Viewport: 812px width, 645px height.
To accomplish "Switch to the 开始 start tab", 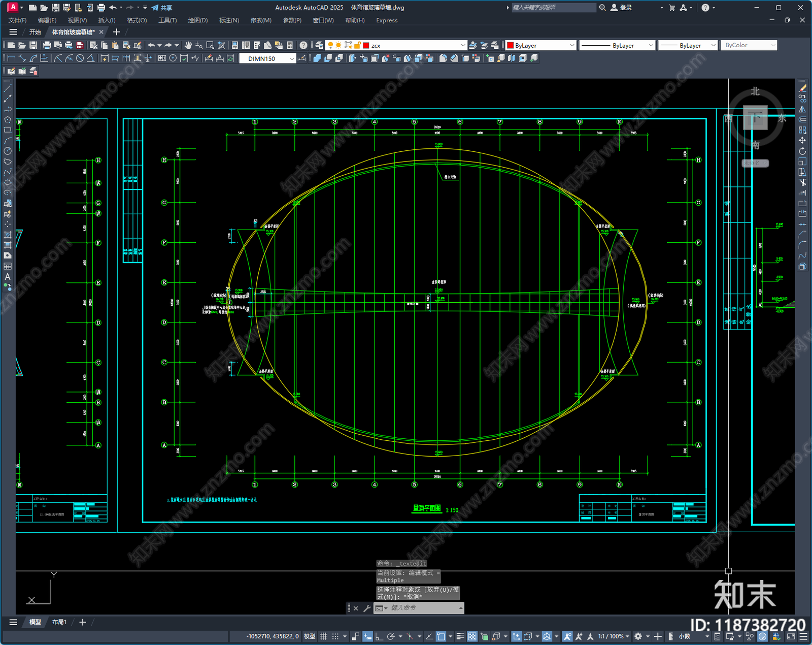I will pyautogui.click(x=35, y=32).
